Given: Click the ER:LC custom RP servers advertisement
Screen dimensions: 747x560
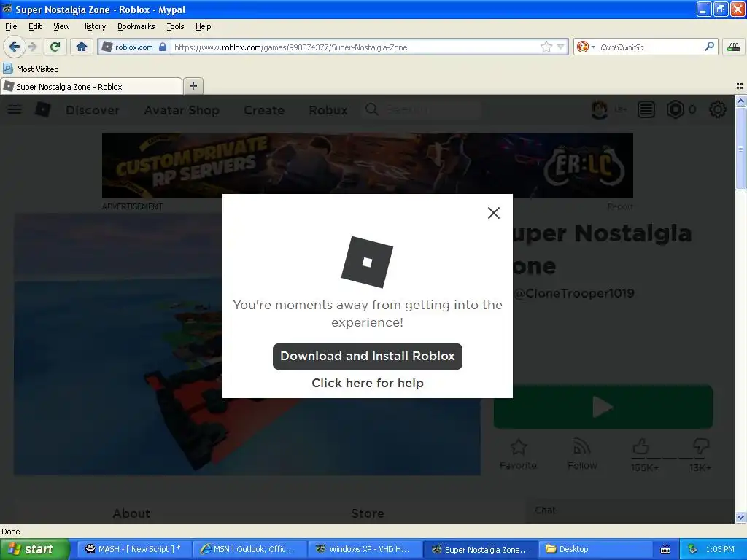Looking at the screenshot, I should [368, 166].
